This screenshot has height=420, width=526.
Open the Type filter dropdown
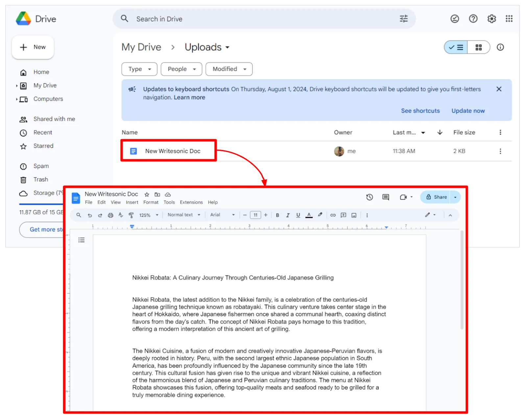[x=139, y=69]
